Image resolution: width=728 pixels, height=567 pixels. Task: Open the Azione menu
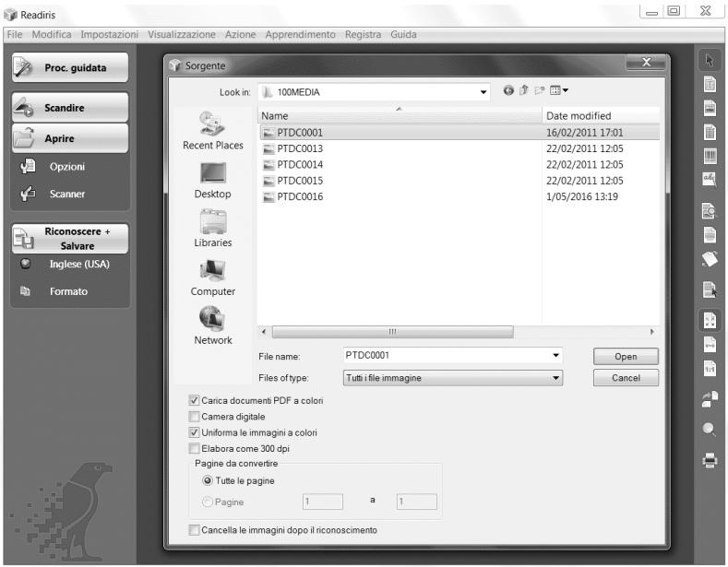(x=240, y=34)
